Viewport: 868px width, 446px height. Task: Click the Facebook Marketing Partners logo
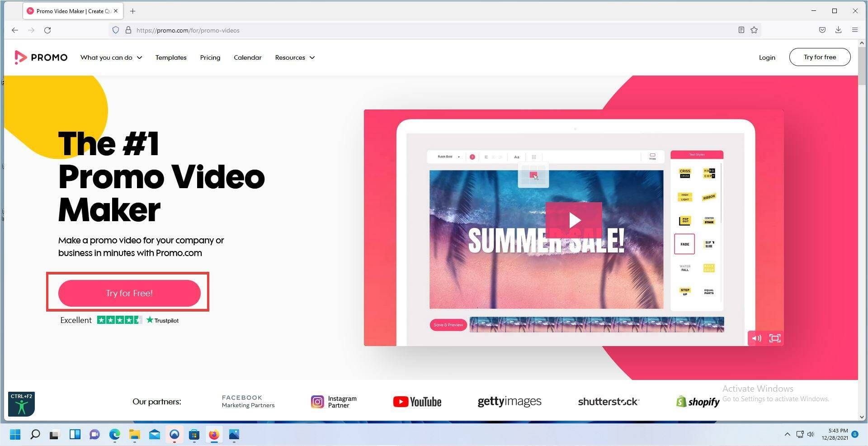[248, 401]
